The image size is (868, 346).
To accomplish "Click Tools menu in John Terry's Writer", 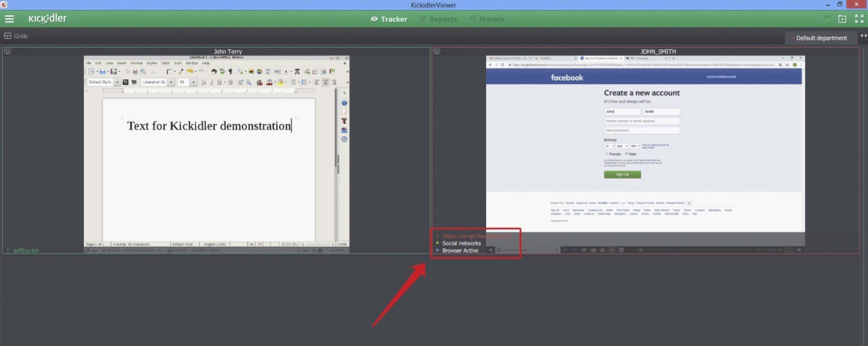I will pyautogui.click(x=177, y=63).
